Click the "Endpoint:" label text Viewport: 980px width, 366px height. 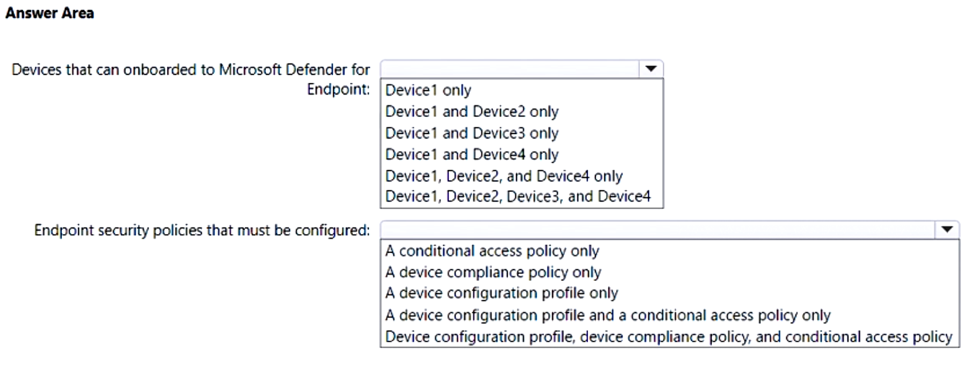(346, 89)
